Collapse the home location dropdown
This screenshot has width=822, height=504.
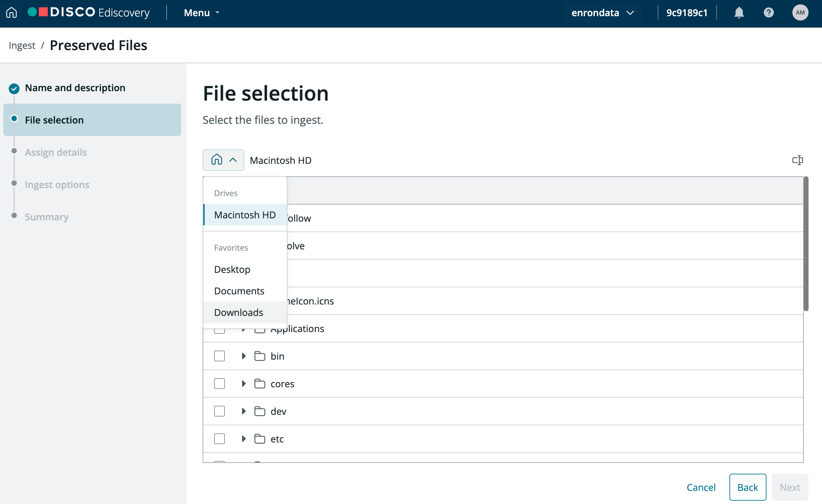pyautogui.click(x=224, y=160)
